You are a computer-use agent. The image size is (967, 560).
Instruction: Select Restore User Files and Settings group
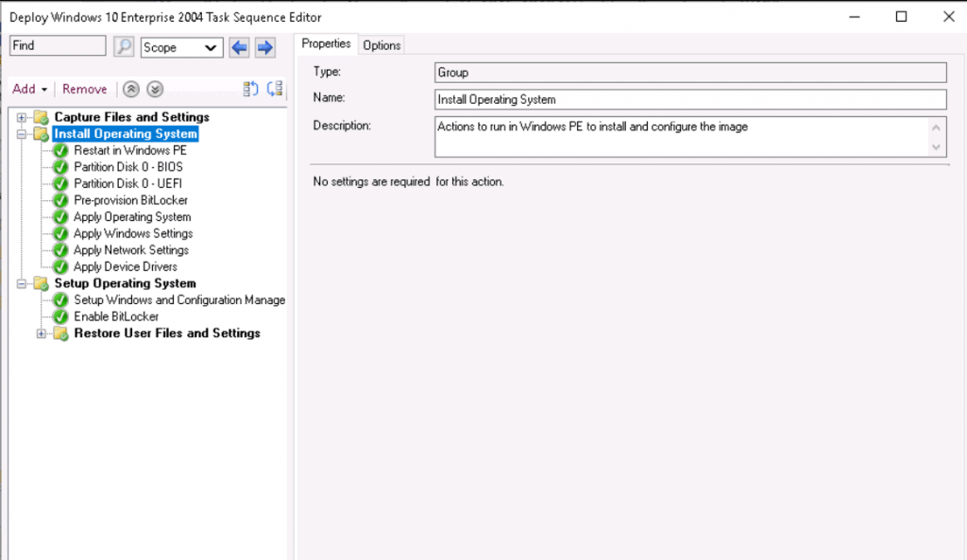point(167,333)
